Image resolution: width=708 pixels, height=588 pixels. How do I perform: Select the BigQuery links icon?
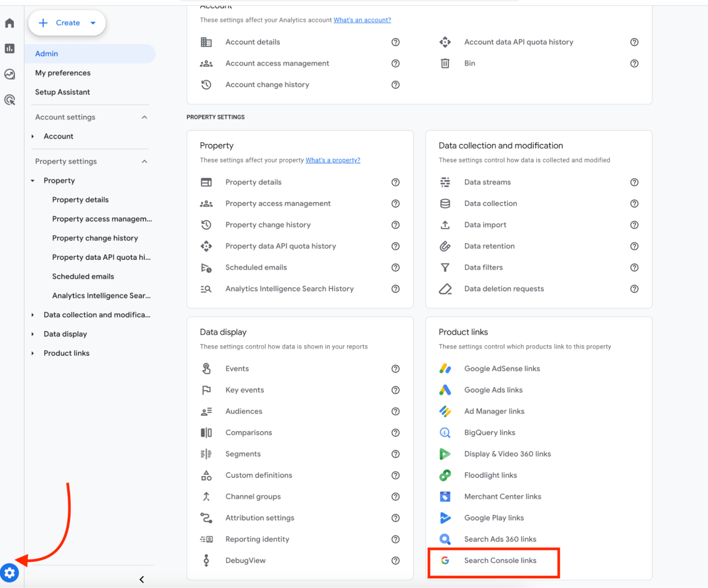[x=445, y=433]
